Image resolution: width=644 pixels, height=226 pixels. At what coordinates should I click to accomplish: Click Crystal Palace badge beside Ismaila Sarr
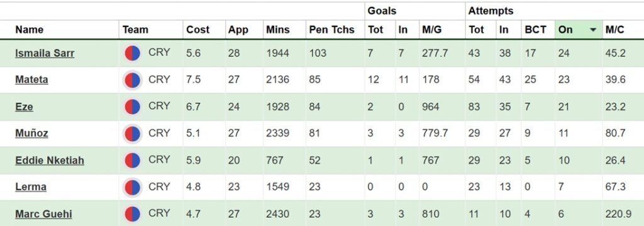tap(132, 53)
